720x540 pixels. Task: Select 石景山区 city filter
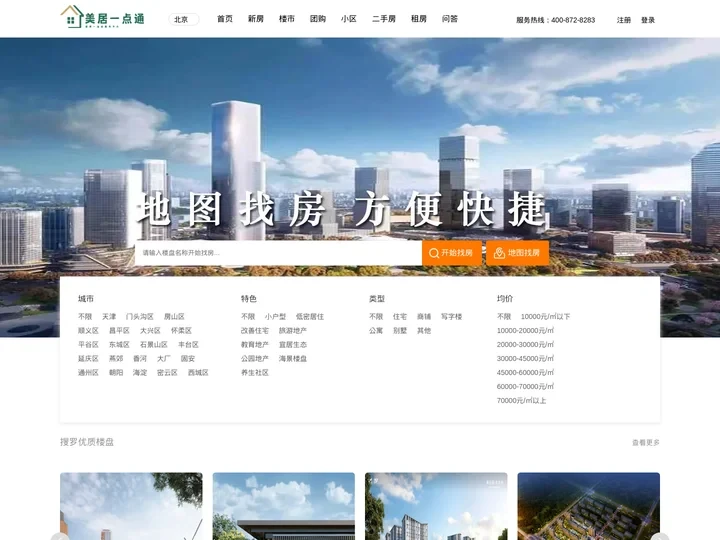(x=154, y=344)
